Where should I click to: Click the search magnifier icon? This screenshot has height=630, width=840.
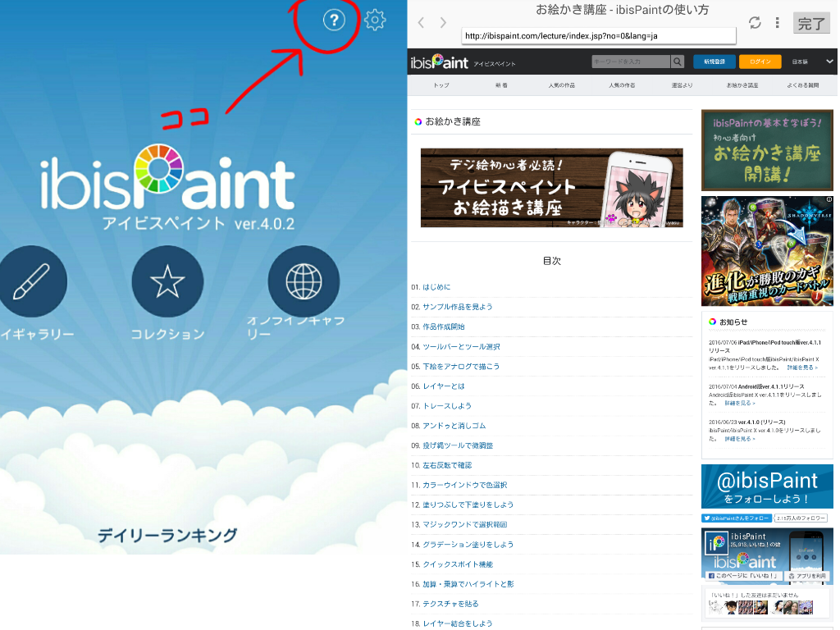(677, 62)
